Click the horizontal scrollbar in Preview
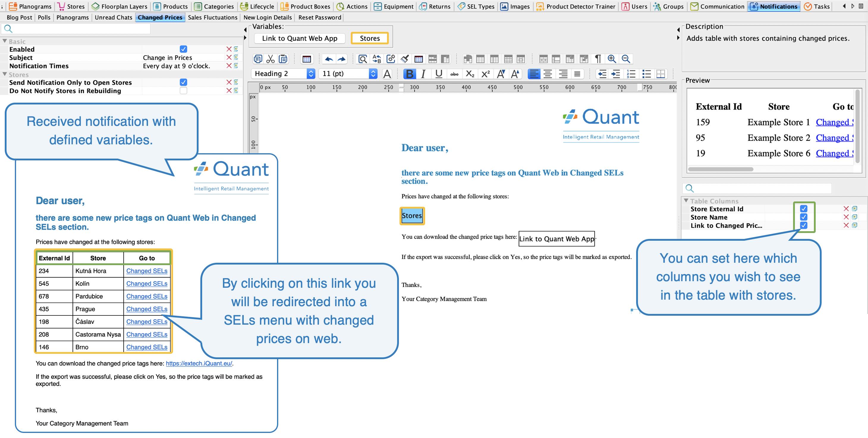 point(721,169)
